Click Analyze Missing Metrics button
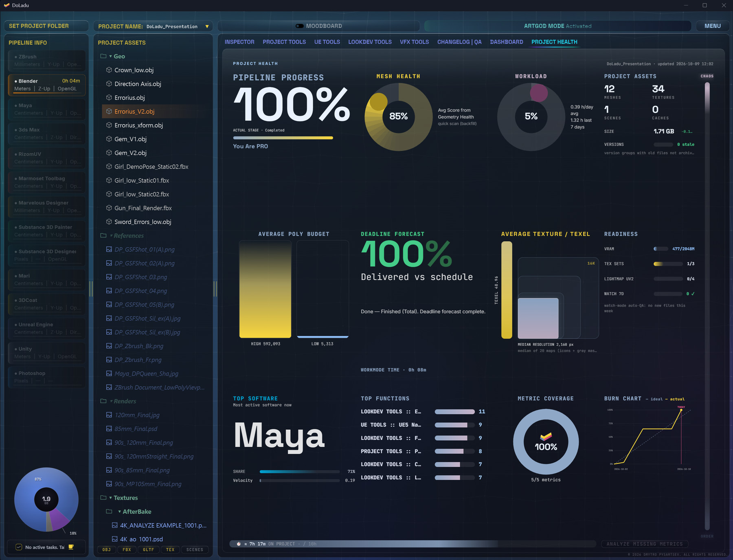The height and width of the screenshot is (560, 733). tap(645, 544)
